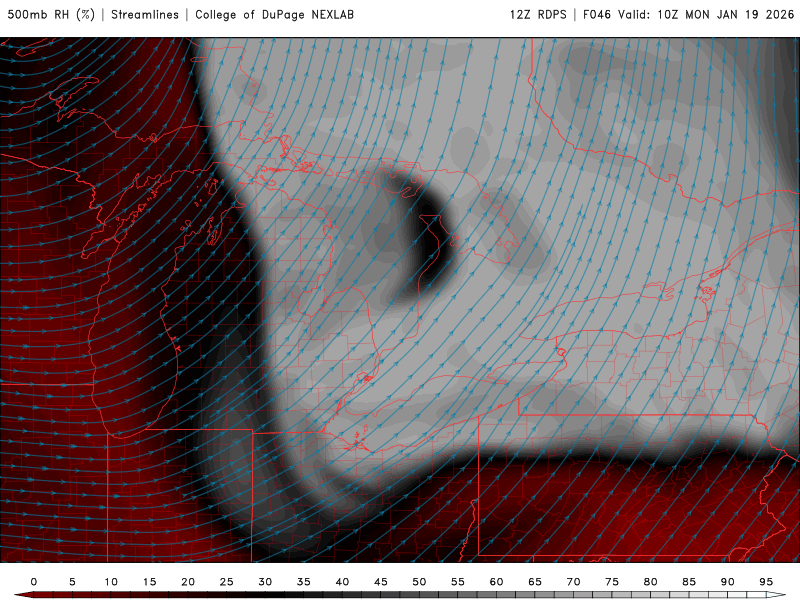Click the 45 value on the colorbar scale
Viewport: 800px width, 600px height.
[x=381, y=582]
